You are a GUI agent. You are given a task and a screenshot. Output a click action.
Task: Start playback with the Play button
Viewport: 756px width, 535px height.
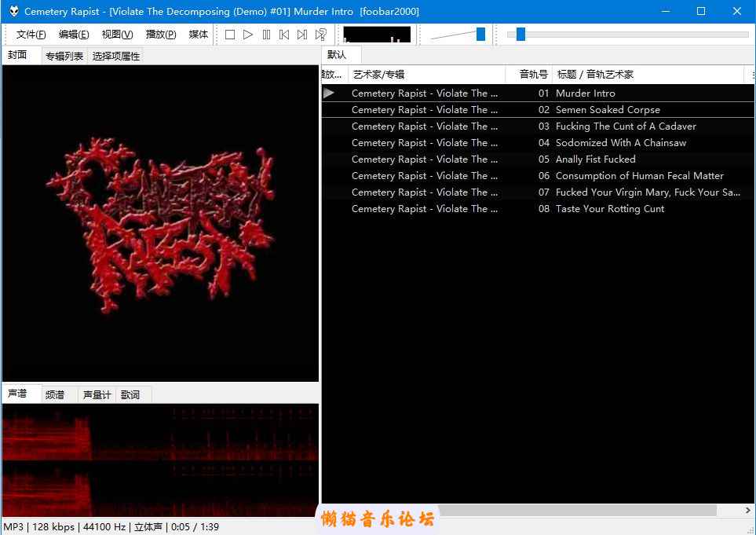248,35
